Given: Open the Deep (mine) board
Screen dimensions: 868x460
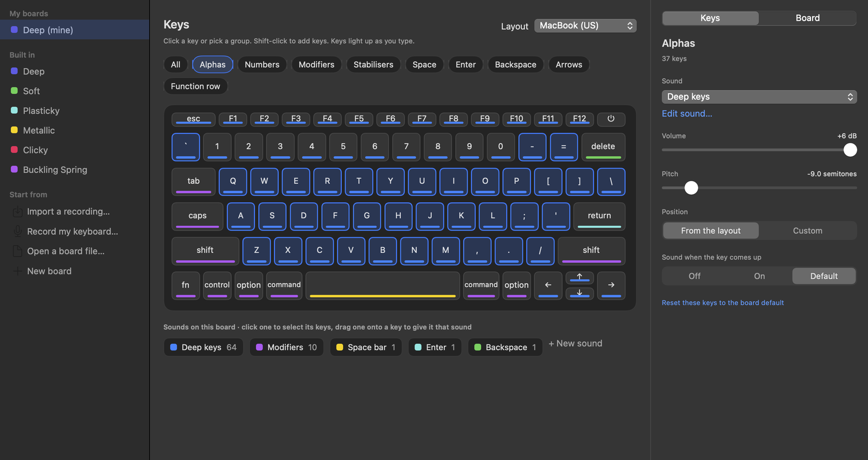Looking at the screenshot, I should (x=74, y=30).
